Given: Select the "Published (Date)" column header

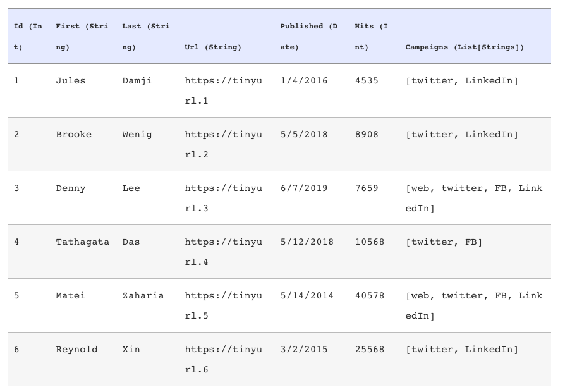Looking at the screenshot, I should [309, 37].
